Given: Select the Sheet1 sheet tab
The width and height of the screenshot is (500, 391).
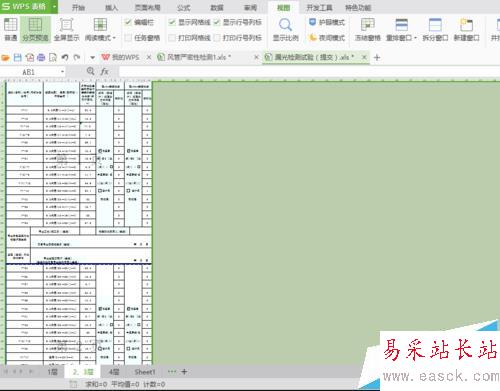Looking at the screenshot, I should [145, 372].
